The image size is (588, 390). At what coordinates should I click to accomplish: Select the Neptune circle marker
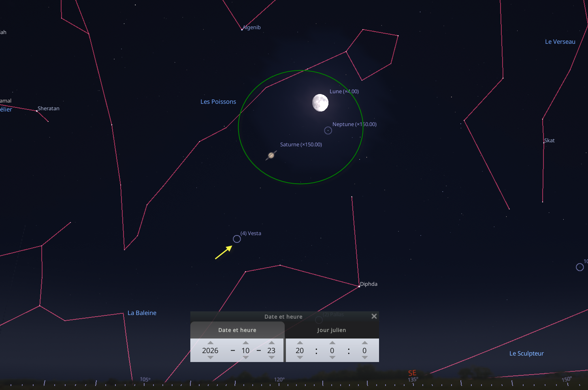point(328,131)
